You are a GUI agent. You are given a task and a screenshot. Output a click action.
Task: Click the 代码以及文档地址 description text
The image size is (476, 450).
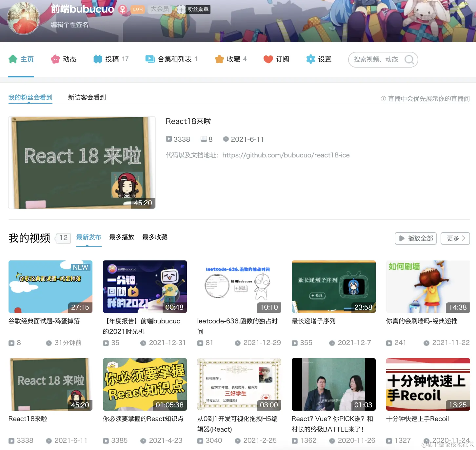pos(258,155)
